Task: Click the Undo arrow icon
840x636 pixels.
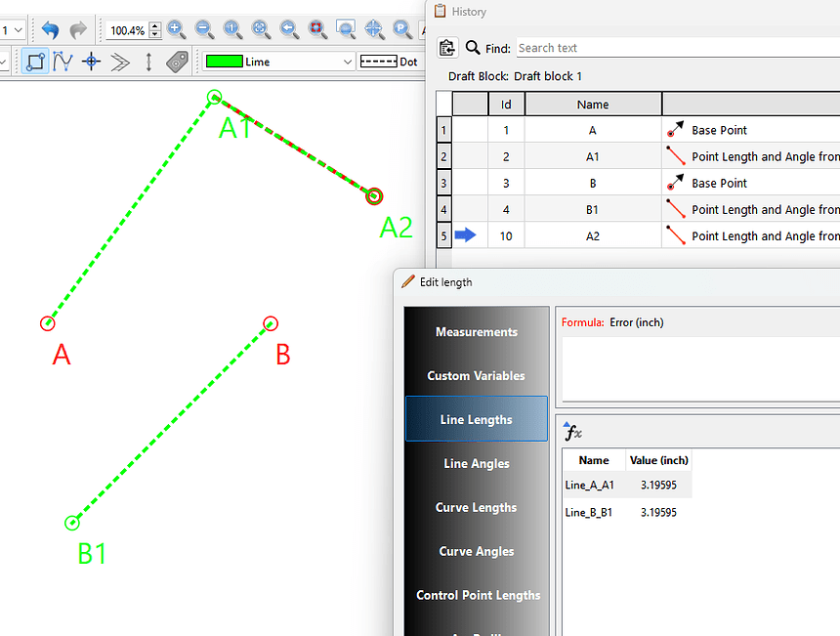Action: point(50,30)
